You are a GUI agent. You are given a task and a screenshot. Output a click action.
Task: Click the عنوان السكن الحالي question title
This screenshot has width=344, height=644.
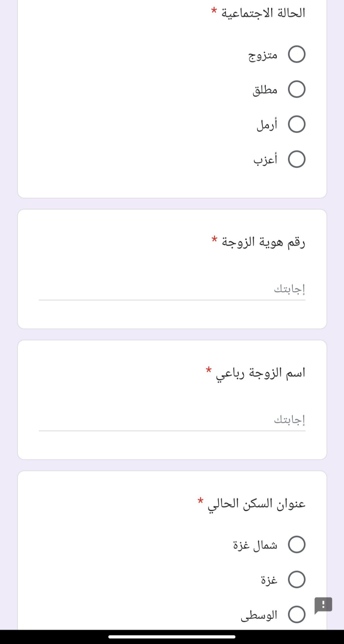click(x=256, y=504)
